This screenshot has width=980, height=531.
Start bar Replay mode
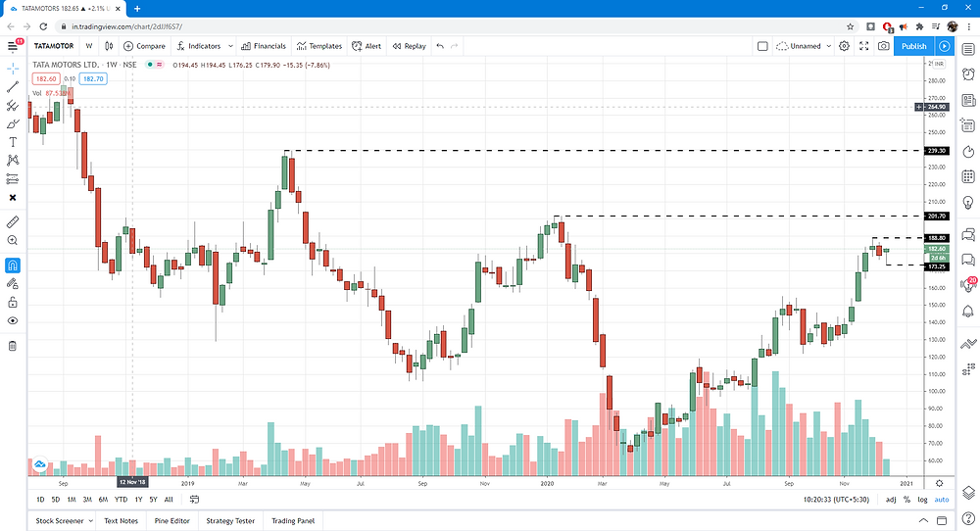(410, 46)
